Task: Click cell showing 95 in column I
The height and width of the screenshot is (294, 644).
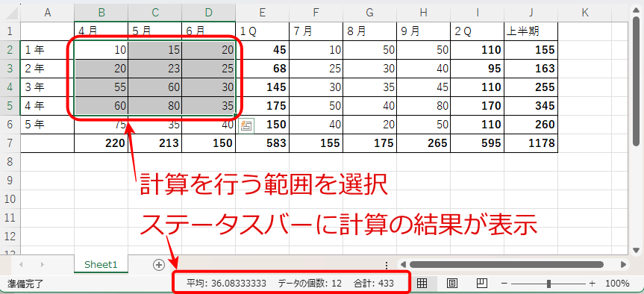Action: point(478,69)
